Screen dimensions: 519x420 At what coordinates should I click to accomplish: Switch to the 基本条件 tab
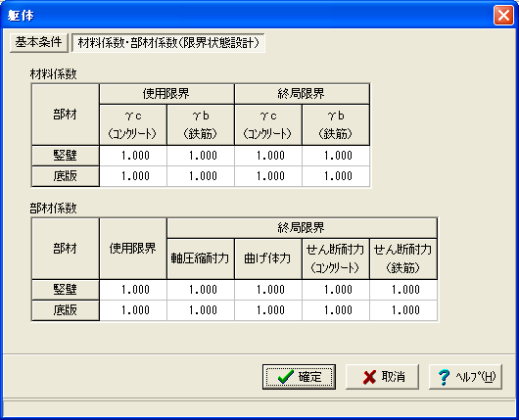39,42
